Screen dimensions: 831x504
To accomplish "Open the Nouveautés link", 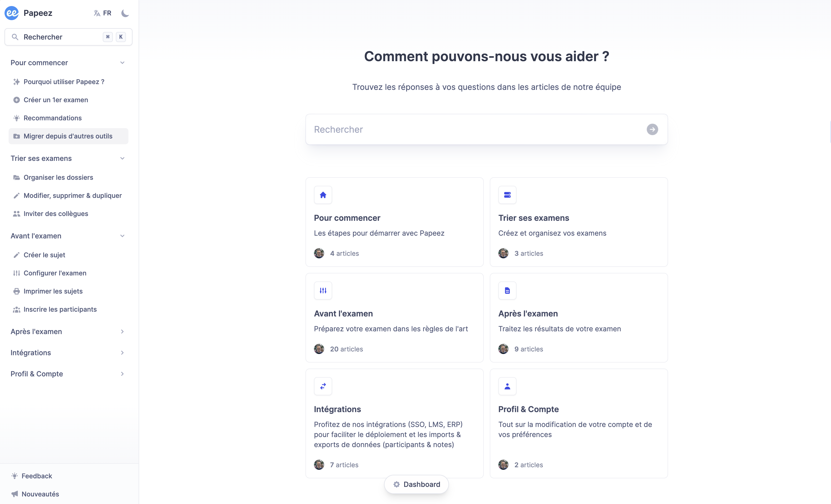I will point(40,494).
